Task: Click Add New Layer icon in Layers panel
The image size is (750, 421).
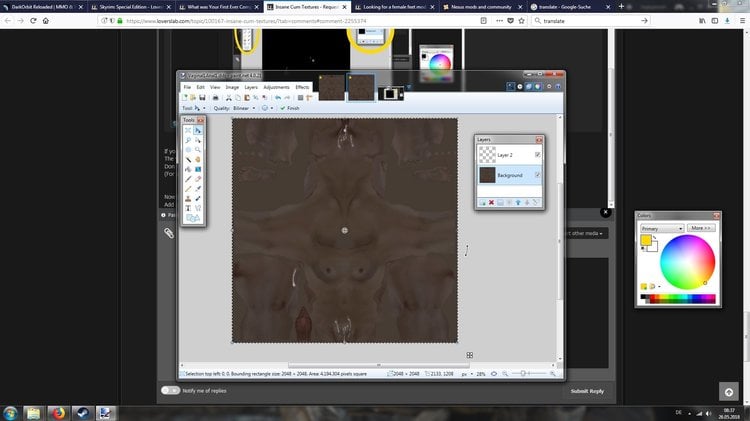Action: pos(483,202)
